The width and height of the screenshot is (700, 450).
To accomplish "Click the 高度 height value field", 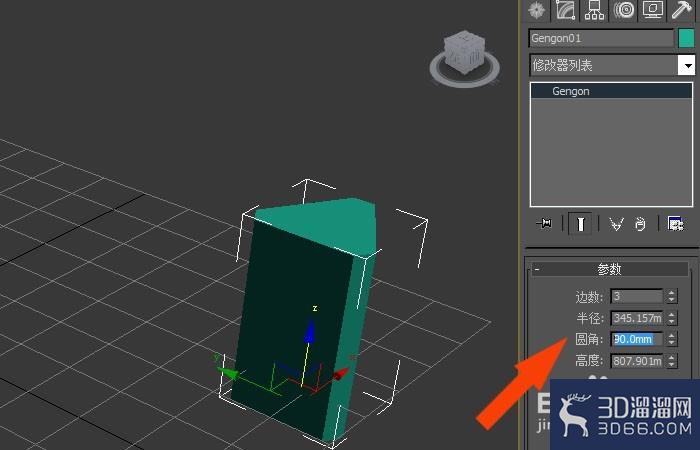I will [637, 361].
